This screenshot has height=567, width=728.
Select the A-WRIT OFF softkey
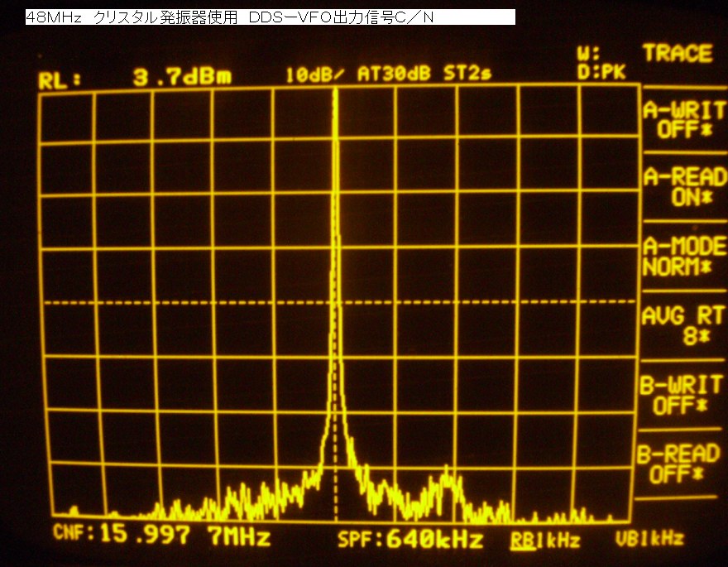[x=684, y=120]
